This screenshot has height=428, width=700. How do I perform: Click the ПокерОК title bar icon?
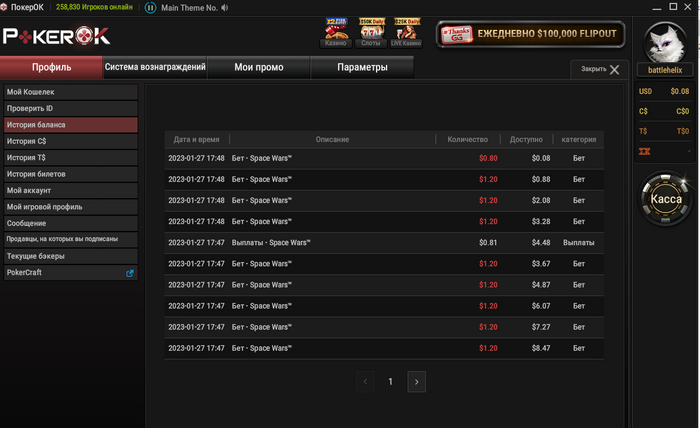pos(4,7)
